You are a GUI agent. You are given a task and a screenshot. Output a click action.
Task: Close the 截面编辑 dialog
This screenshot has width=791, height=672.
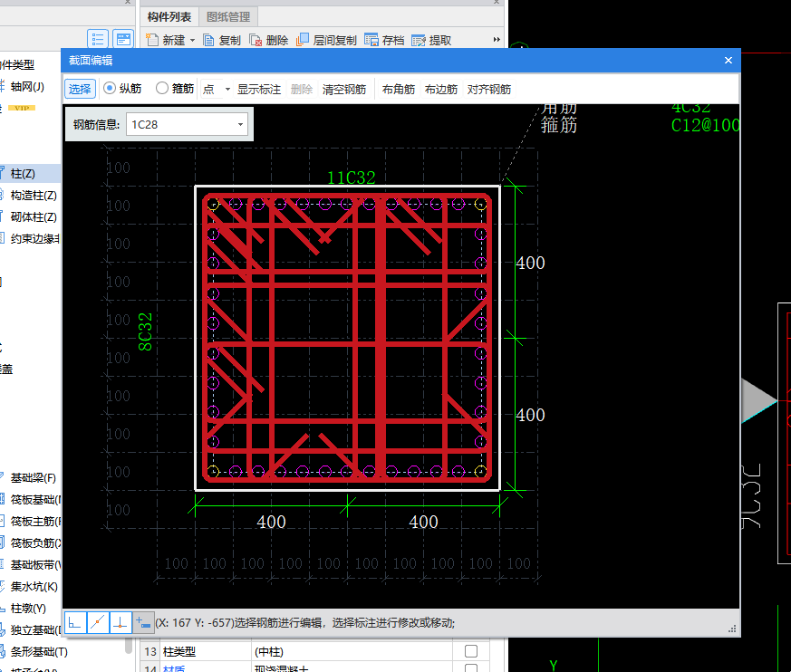728,60
